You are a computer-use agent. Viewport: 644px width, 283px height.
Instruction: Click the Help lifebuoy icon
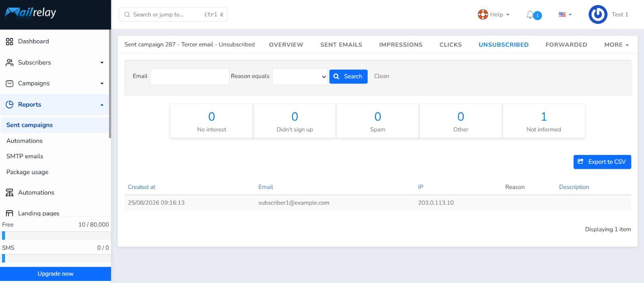click(483, 14)
